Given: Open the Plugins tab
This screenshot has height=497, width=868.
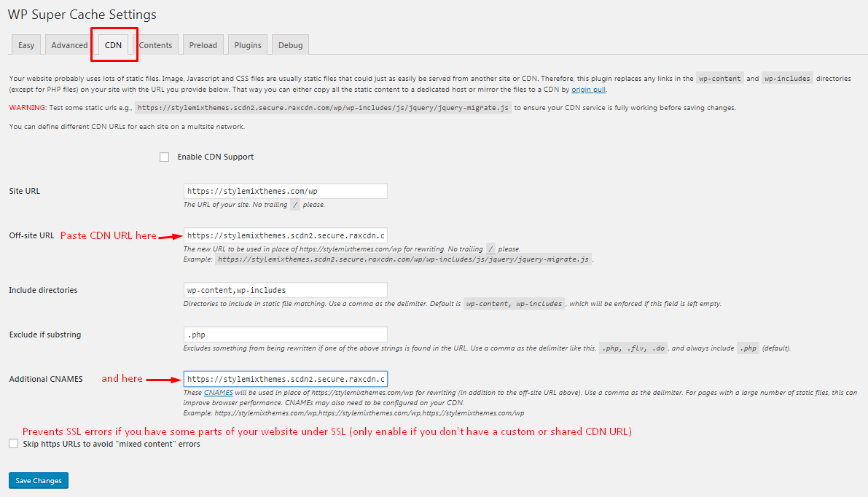Looking at the screenshot, I should point(247,44).
